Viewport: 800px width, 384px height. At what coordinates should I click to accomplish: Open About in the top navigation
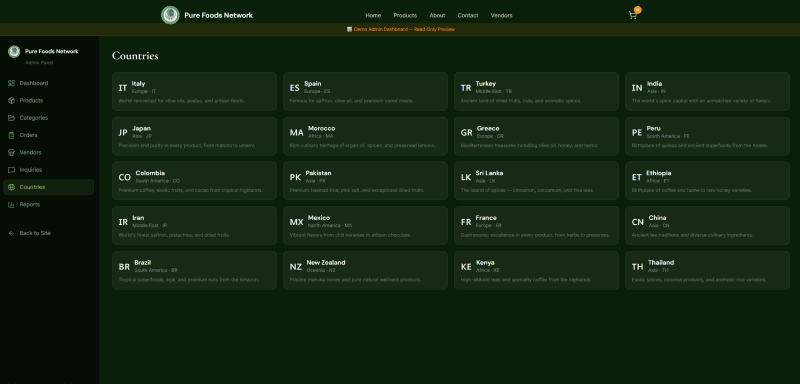click(437, 15)
